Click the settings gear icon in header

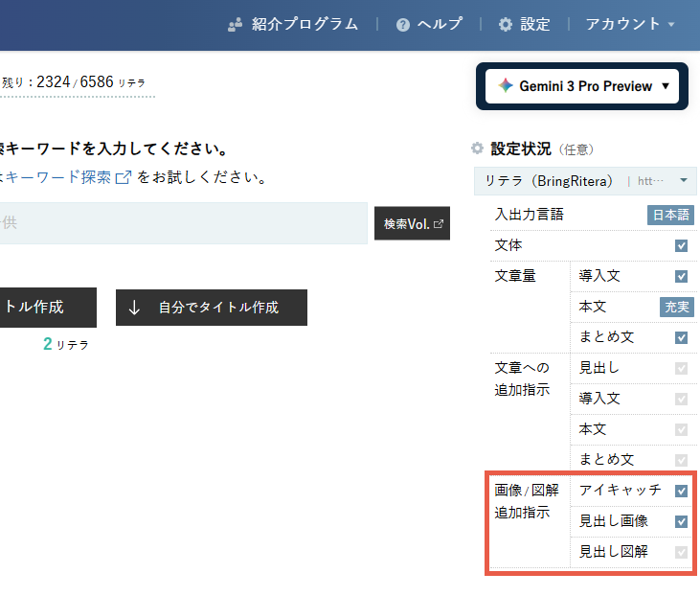506,24
